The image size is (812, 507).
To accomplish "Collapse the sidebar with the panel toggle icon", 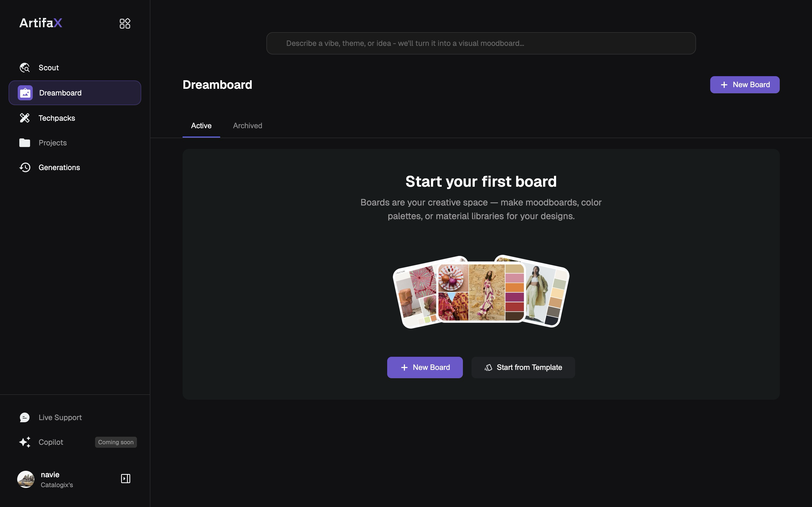I will 125,479.
